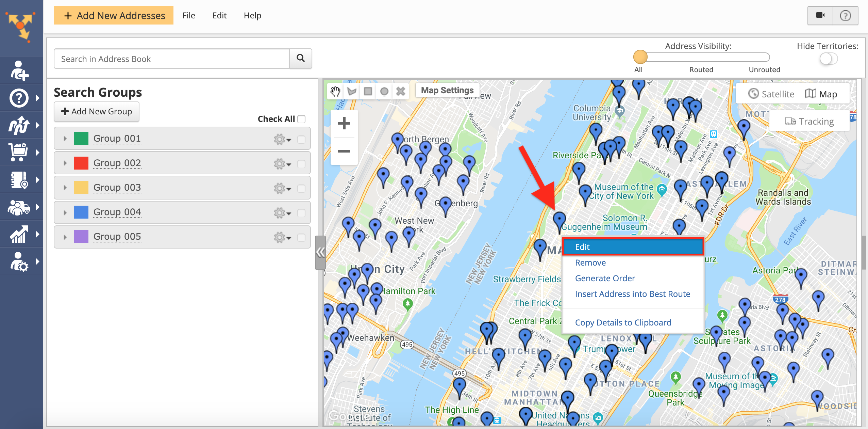
Task: Choose Edit in the context menu
Action: (x=633, y=247)
